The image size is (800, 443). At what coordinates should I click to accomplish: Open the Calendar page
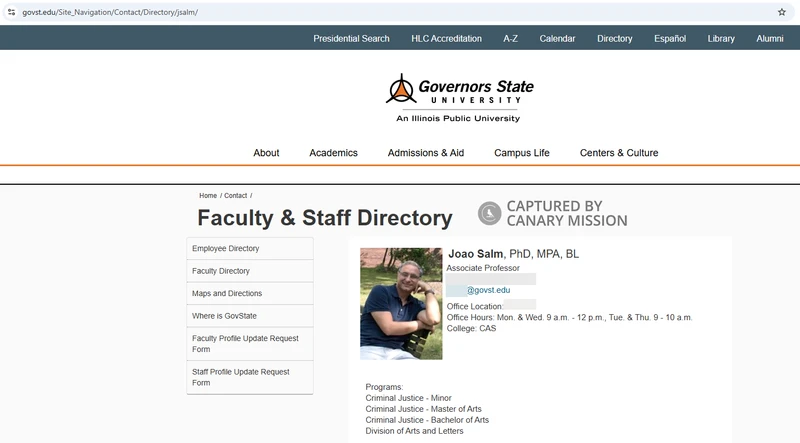pos(557,39)
